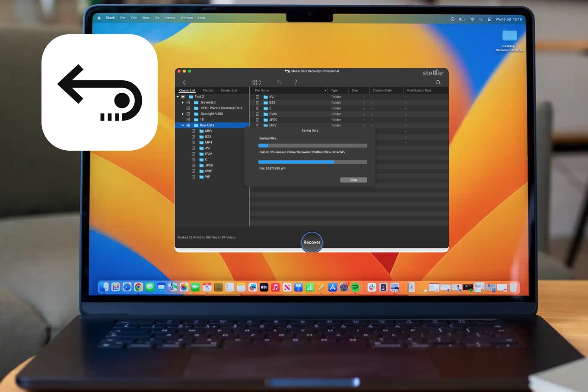Click the file saving progress bar
Screen dimensions: 588x392
pos(312,162)
